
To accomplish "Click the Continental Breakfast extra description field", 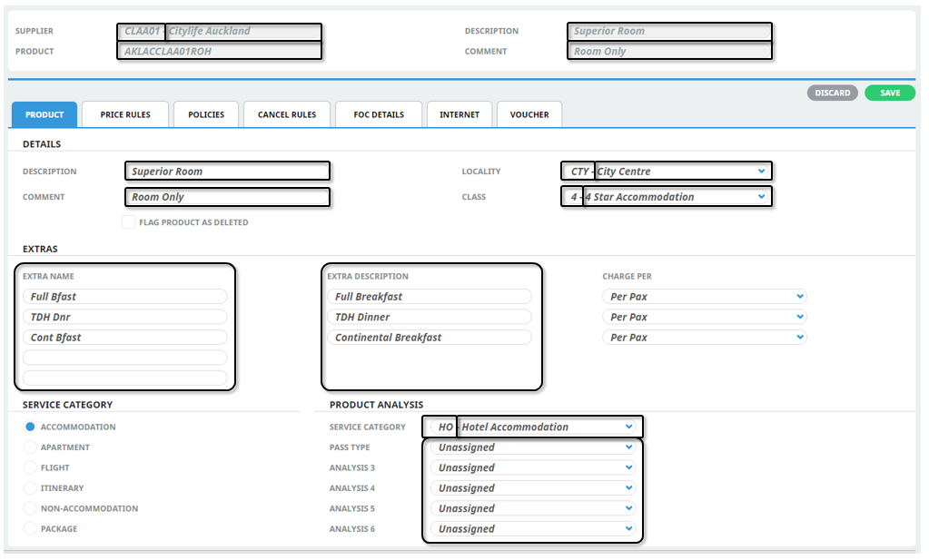I will coord(430,338).
